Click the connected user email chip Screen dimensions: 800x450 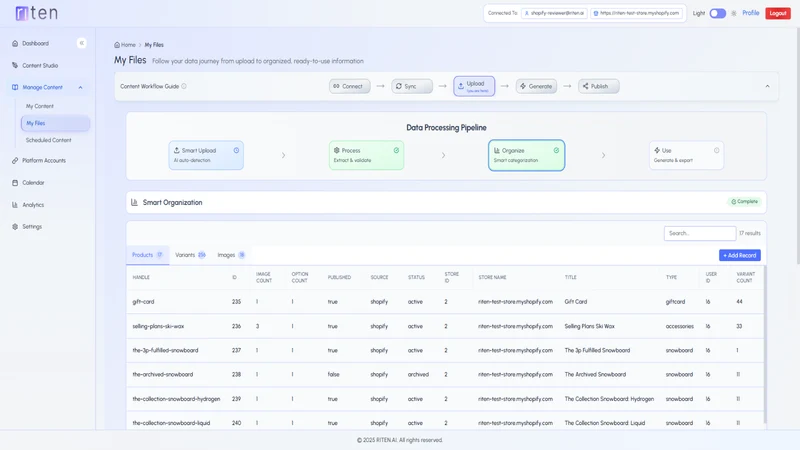554,13
